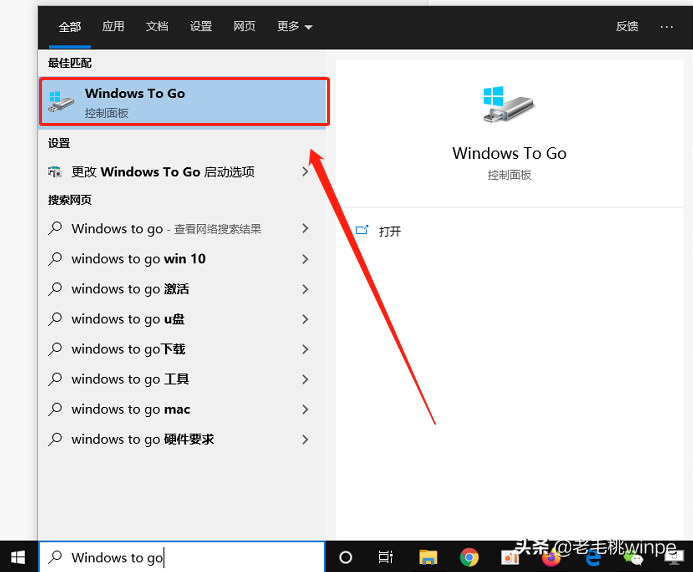Click the magnifier icon in taskbar search box

[55, 557]
